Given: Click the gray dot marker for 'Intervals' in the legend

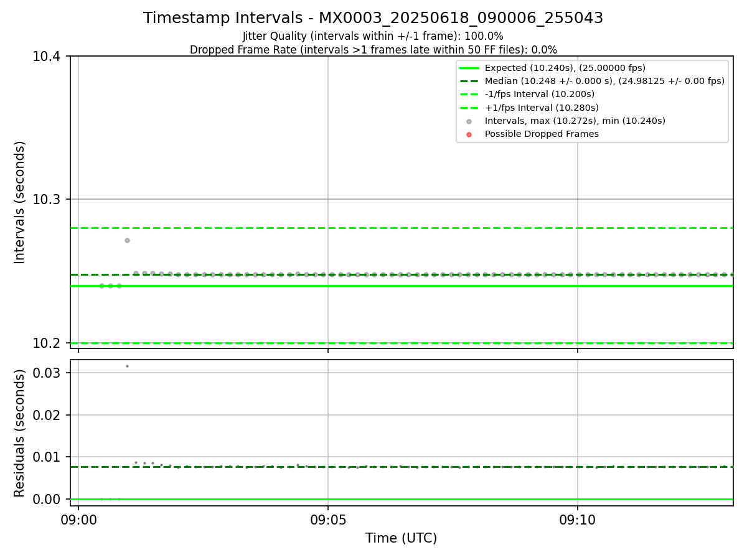Looking at the screenshot, I should tap(469, 121).
